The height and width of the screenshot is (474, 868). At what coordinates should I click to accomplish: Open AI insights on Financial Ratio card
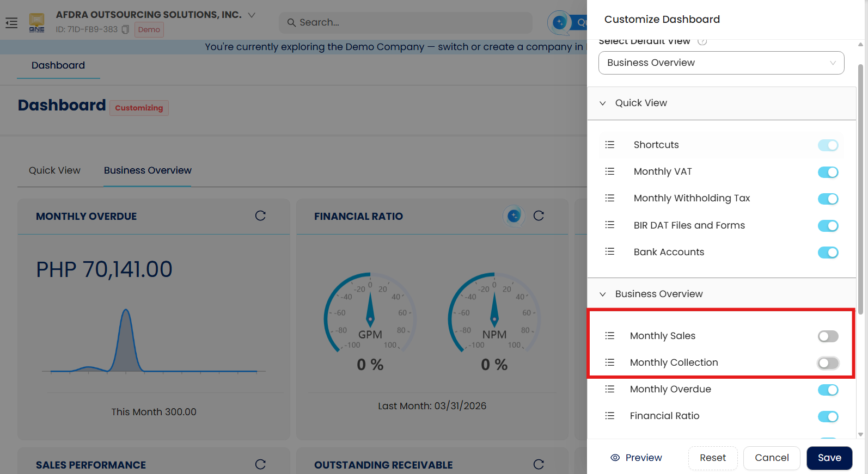pyautogui.click(x=514, y=216)
